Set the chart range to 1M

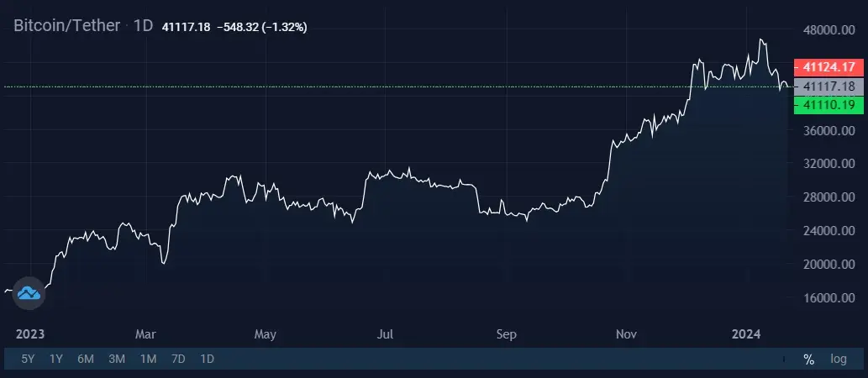tap(148, 360)
